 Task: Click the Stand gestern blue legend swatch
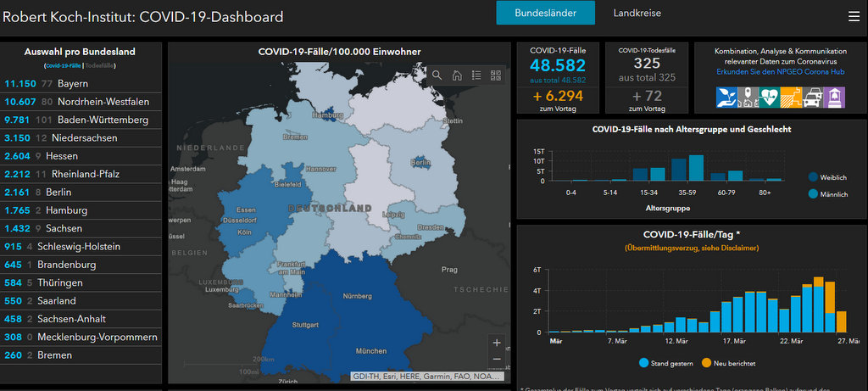click(644, 363)
